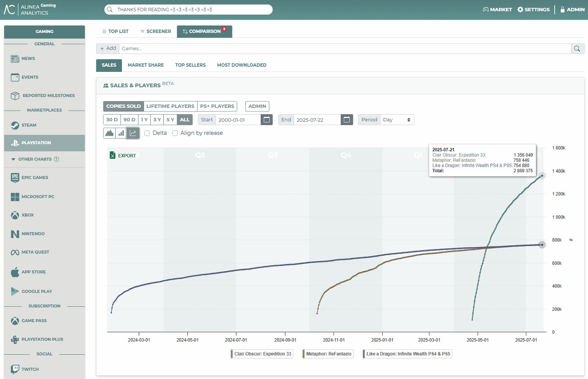Open the End date calendar picker

[347, 120]
